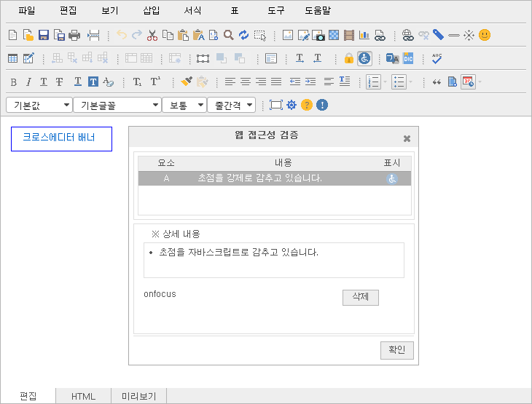Toggle Subscript formatting
This screenshot has width=532, height=404.
coord(137,82)
